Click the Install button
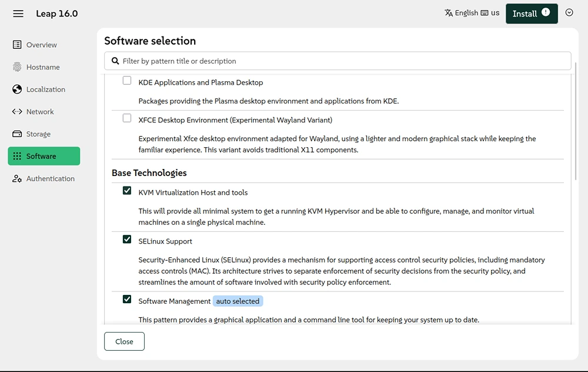The height and width of the screenshot is (372, 588). [x=532, y=14]
